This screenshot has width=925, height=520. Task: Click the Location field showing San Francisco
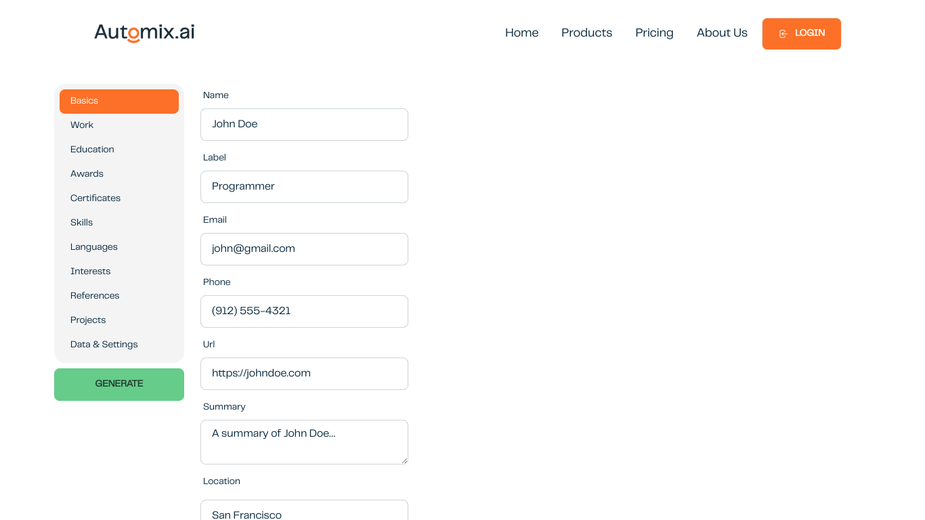pyautogui.click(x=304, y=511)
